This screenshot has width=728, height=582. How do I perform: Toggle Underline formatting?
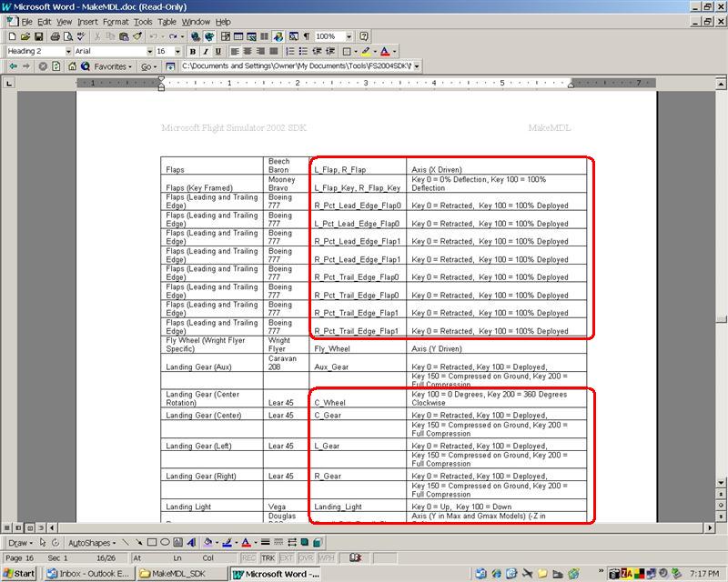tap(218, 52)
